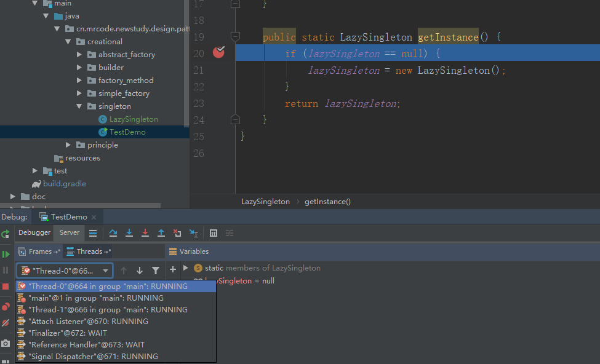The image size is (600, 364).
Task: Click the Step Into icon
Action: (129, 233)
